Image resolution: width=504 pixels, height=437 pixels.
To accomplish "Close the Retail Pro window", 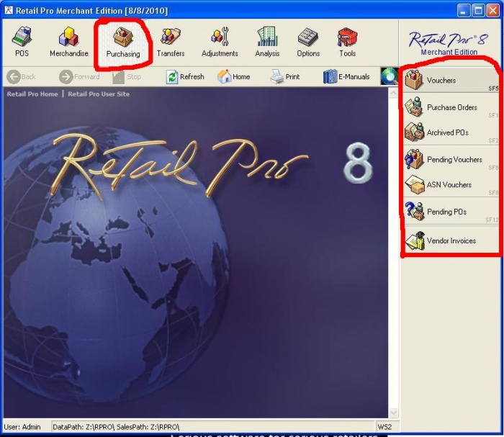I will pyautogui.click(x=492, y=11).
